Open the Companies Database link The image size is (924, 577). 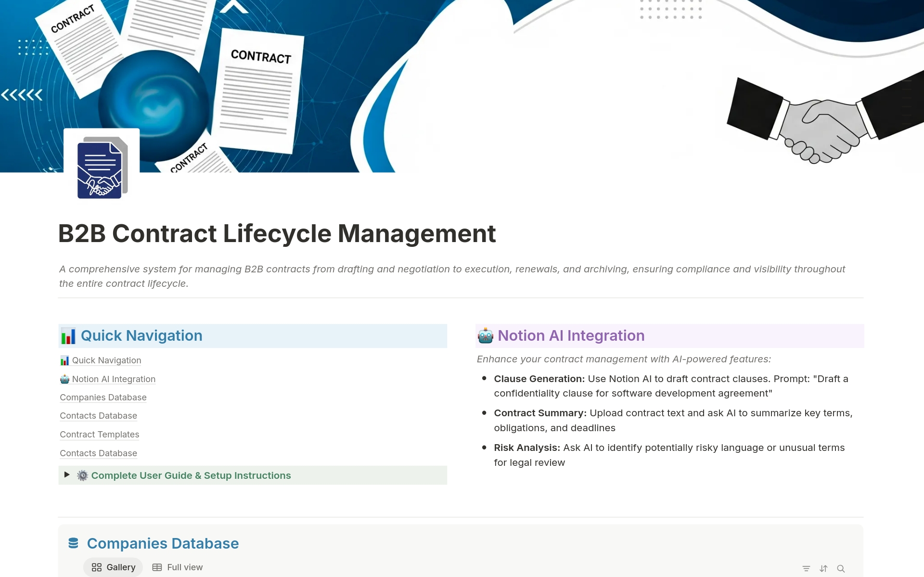coord(103,397)
